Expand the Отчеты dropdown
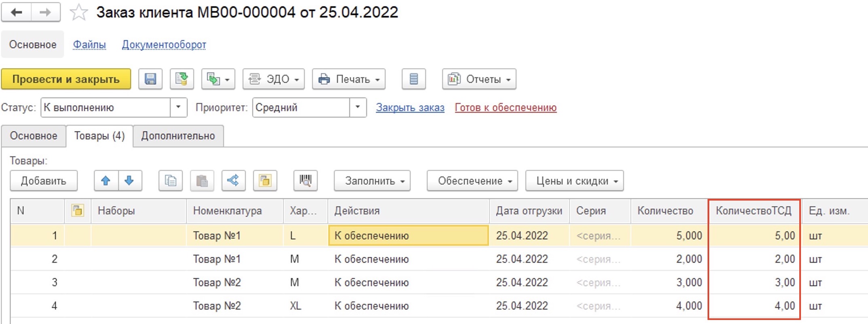The height and width of the screenshot is (324, 868). (479, 79)
